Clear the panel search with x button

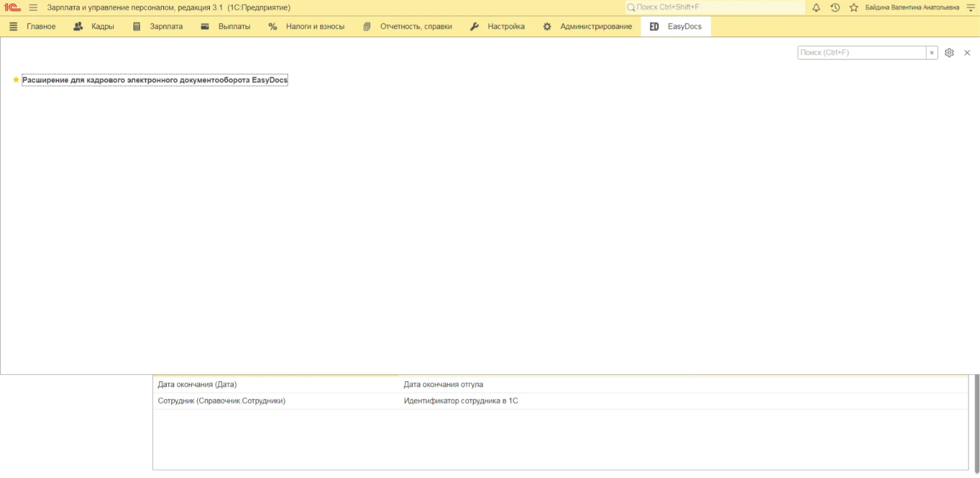coord(932,53)
